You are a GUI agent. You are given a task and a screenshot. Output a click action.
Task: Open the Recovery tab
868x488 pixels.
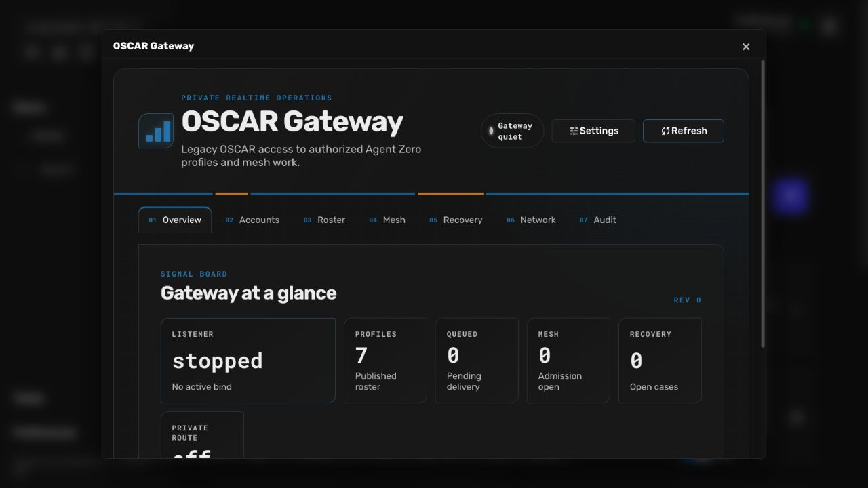[456, 220]
